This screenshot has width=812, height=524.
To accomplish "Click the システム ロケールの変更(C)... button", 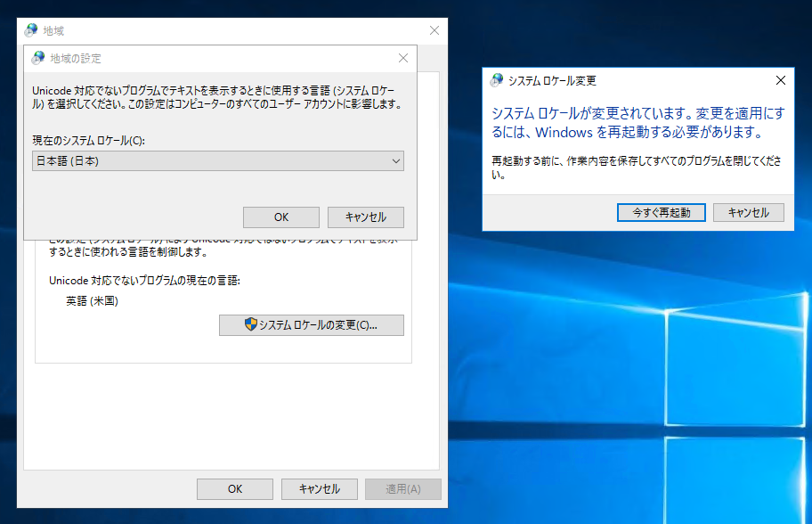I will tap(312, 325).
